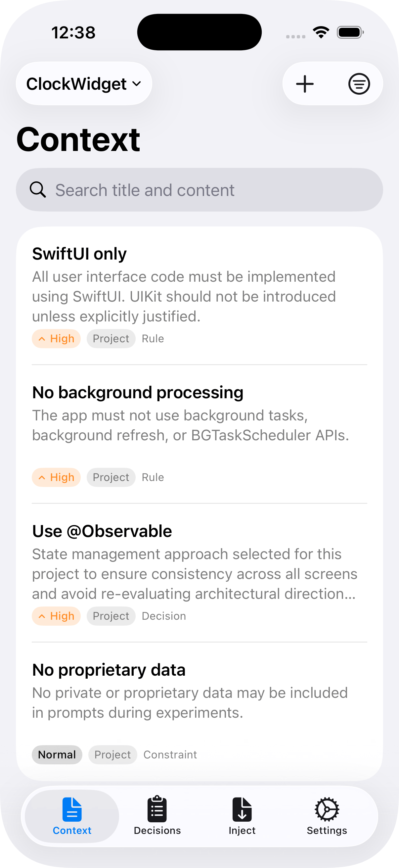Screen dimensions: 399x868
Task: Tap the plus icon to add context
Action: tap(305, 84)
